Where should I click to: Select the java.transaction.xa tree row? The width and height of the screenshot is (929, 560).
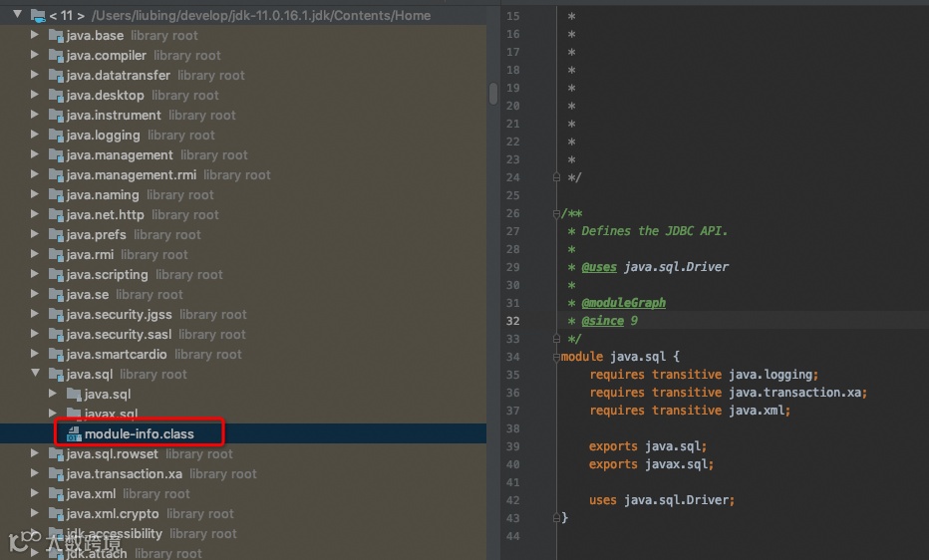(243, 473)
